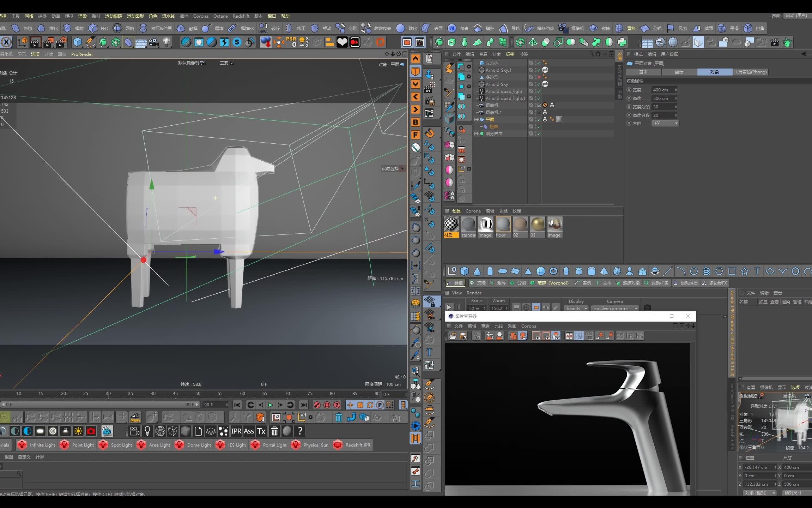This screenshot has height=508, width=812.
Task: Start the Arnold IPR render play button
Action: click(x=449, y=308)
